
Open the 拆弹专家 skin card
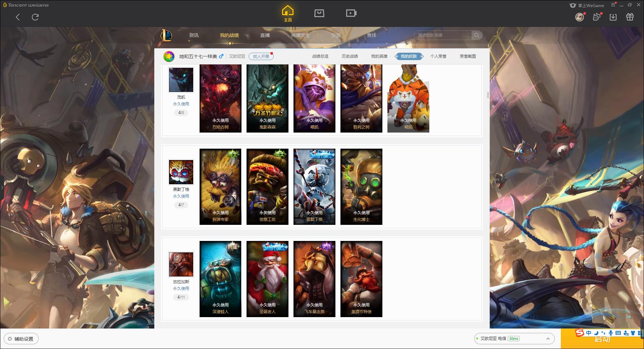point(220,187)
